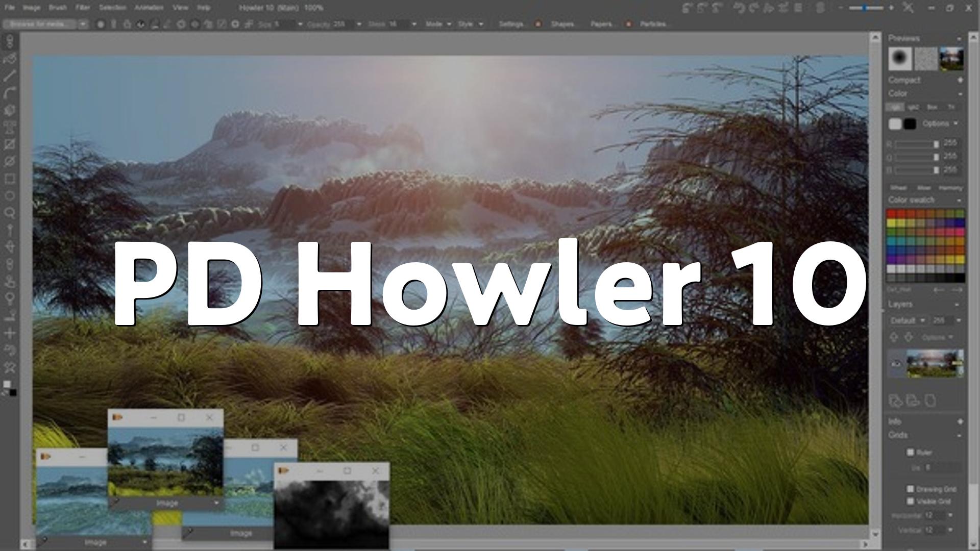Viewport: 980px width, 551px height.
Task: Click the zoom minus icon next to the top slider
Action: coord(840,8)
